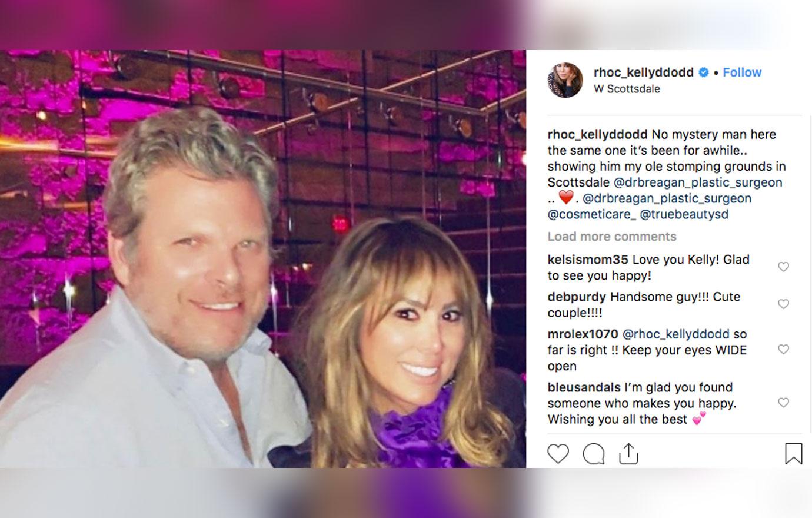Expand Load more comments

coord(612,236)
